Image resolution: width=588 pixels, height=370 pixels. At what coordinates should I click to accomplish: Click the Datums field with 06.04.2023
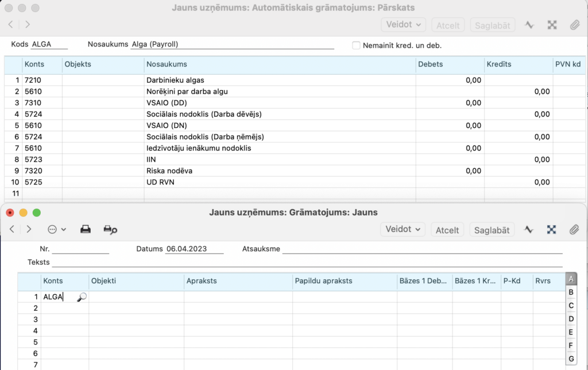pyautogui.click(x=194, y=249)
